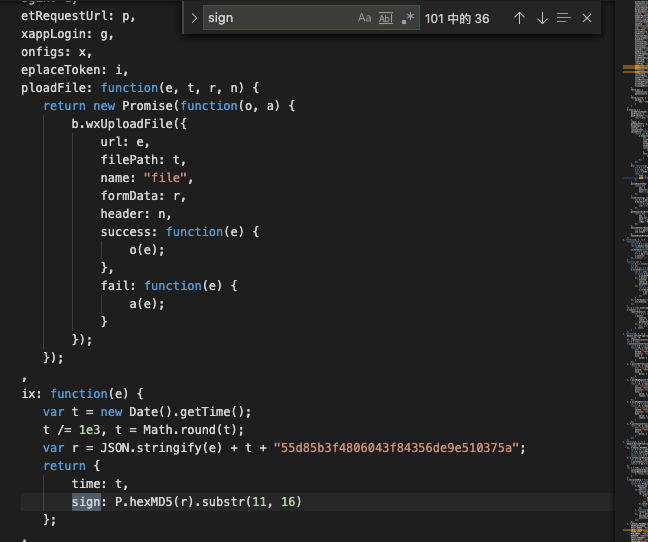Click "fail: function(e) {" line
The image size is (648, 542).
pyautogui.click(x=169, y=285)
